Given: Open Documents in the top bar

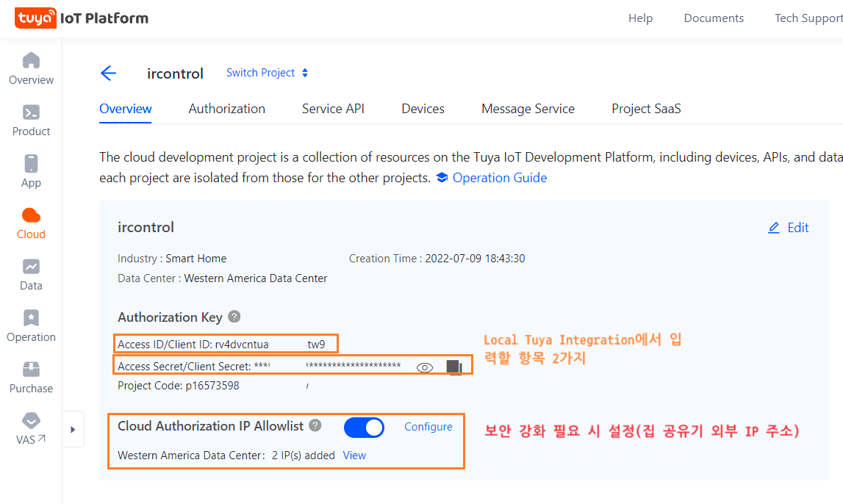Looking at the screenshot, I should [x=714, y=18].
